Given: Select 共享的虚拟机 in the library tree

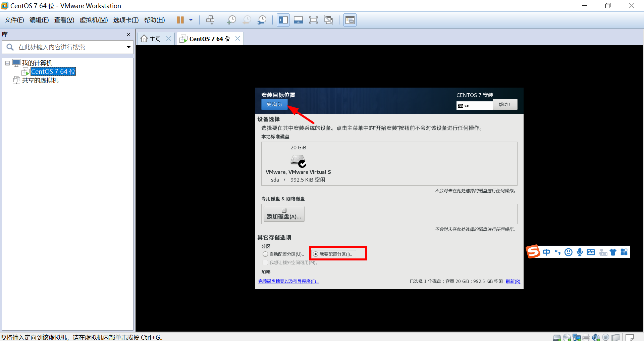Looking at the screenshot, I should click(40, 81).
